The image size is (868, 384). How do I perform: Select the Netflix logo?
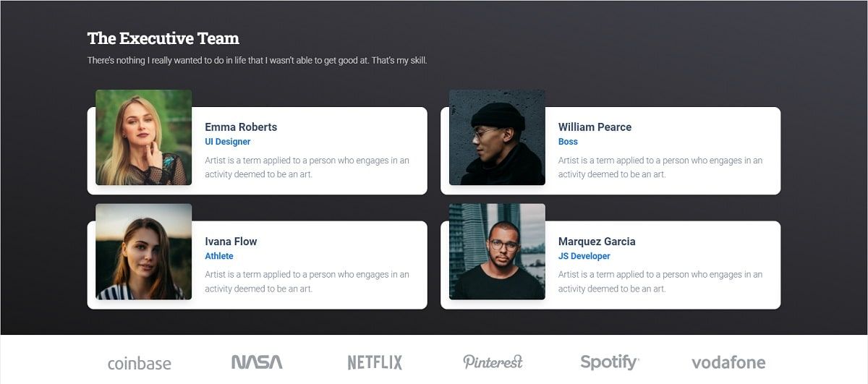coord(375,362)
